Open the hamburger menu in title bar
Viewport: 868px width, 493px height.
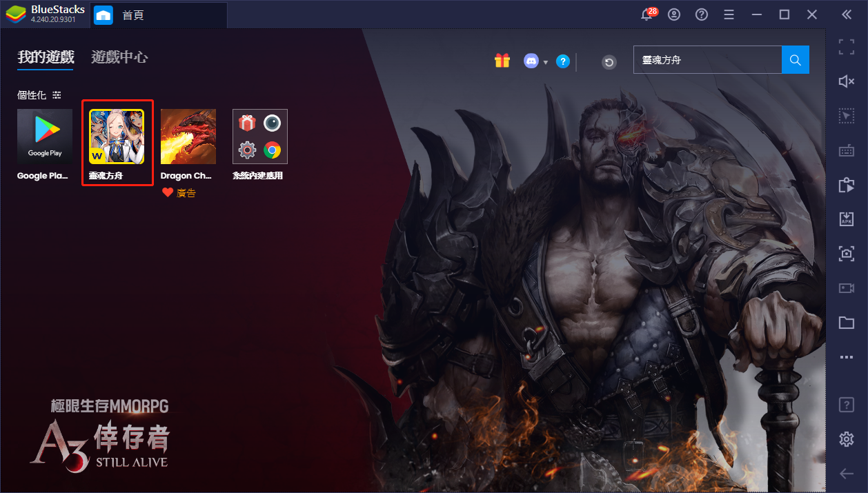click(x=729, y=14)
